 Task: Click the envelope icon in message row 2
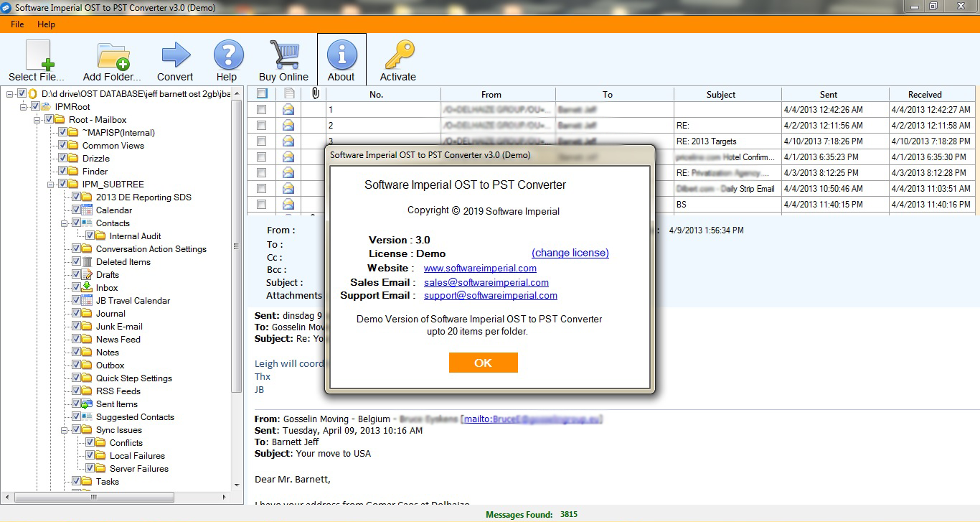(x=288, y=125)
